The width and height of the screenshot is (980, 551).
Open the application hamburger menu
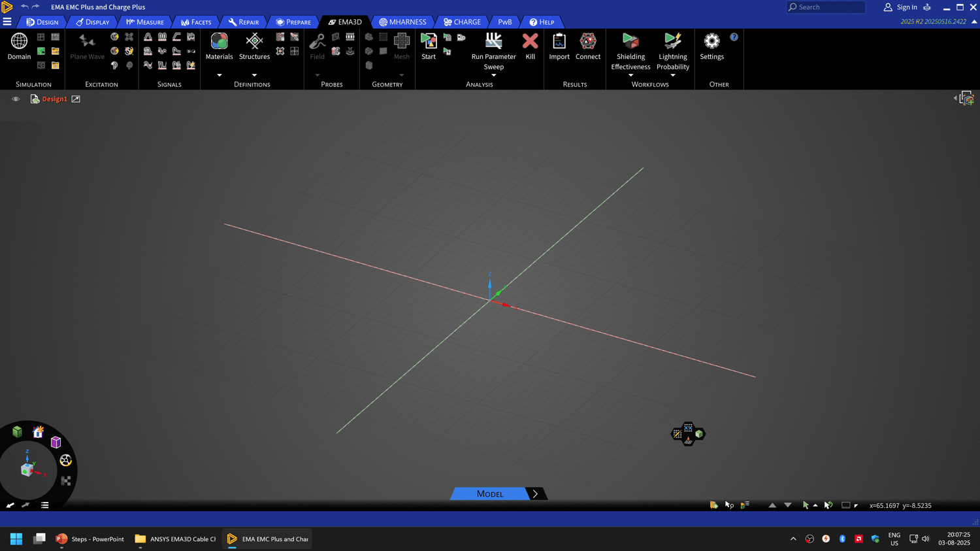7,22
